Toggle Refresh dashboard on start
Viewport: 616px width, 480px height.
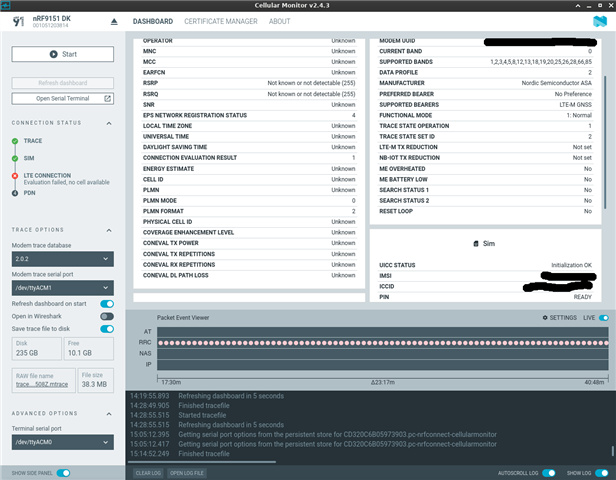(107, 304)
